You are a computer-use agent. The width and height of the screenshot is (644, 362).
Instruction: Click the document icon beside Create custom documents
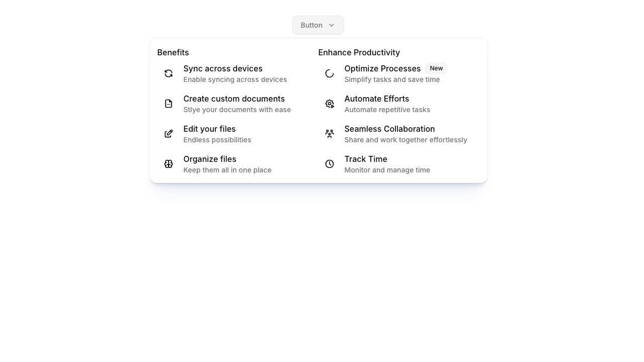click(169, 104)
